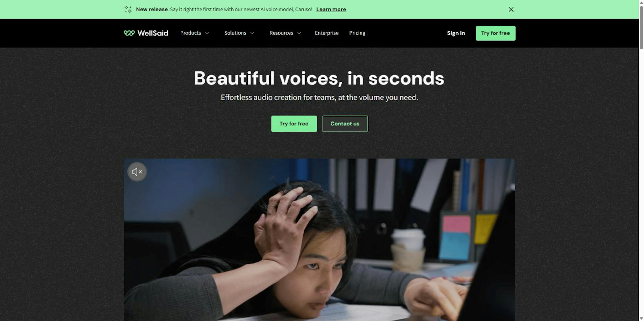Click the scrollbar down arrow
The height and width of the screenshot is (321, 644).
tap(641, 318)
